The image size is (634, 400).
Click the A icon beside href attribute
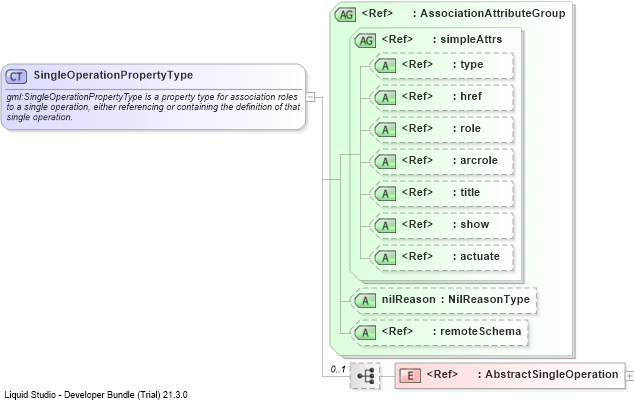coord(385,97)
